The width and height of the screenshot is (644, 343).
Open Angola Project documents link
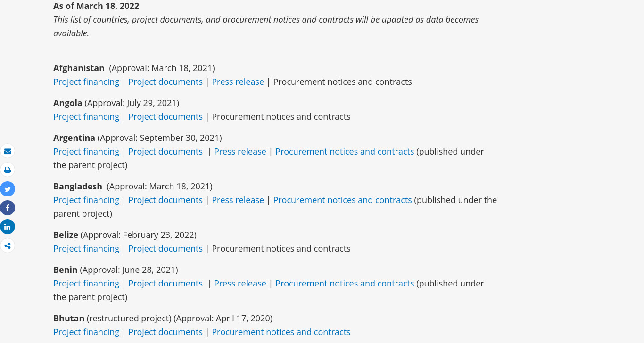[x=165, y=116]
